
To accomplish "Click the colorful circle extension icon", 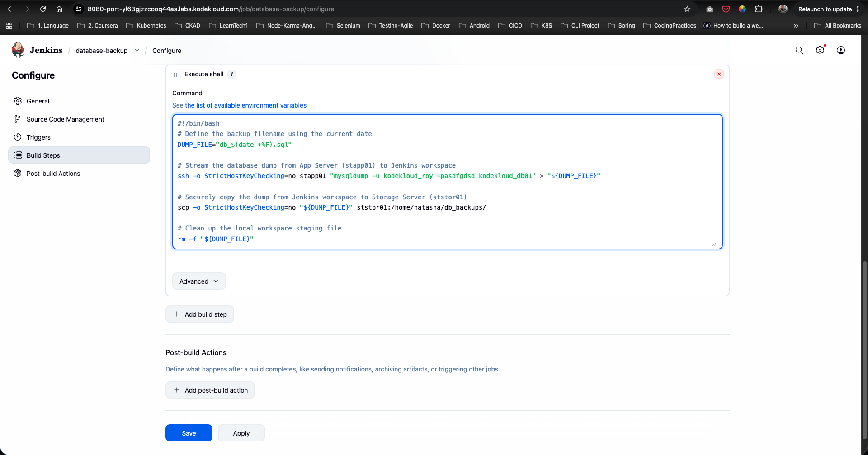I will tap(742, 9).
